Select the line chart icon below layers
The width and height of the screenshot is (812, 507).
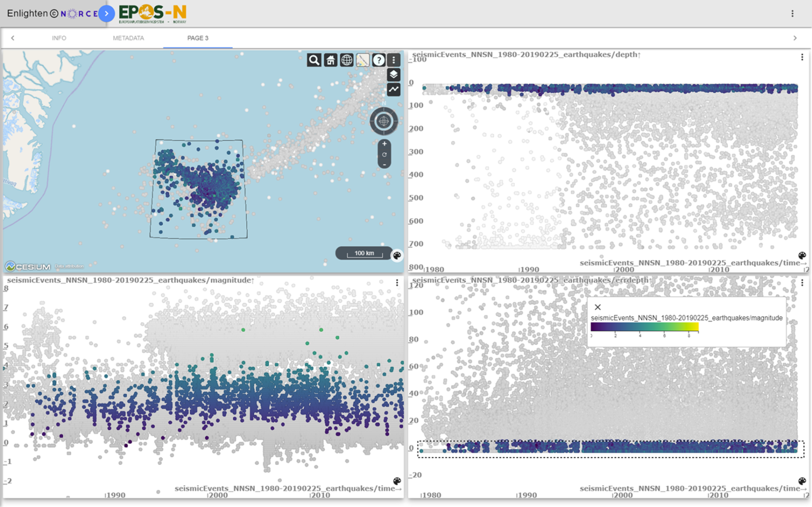point(394,90)
